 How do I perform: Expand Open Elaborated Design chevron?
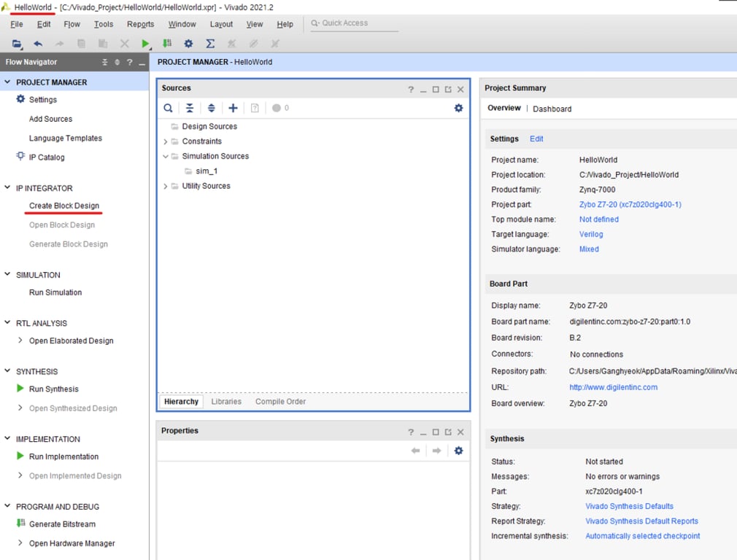click(20, 340)
